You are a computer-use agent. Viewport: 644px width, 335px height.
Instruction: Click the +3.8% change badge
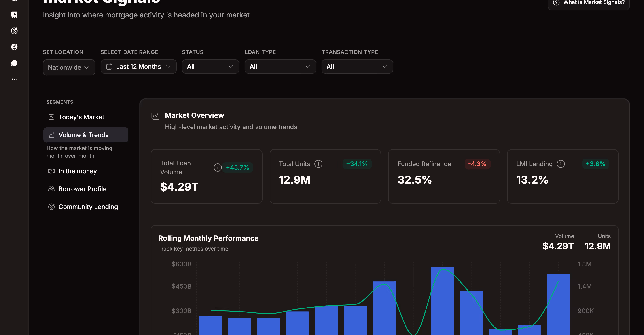pyautogui.click(x=595, y=164)
